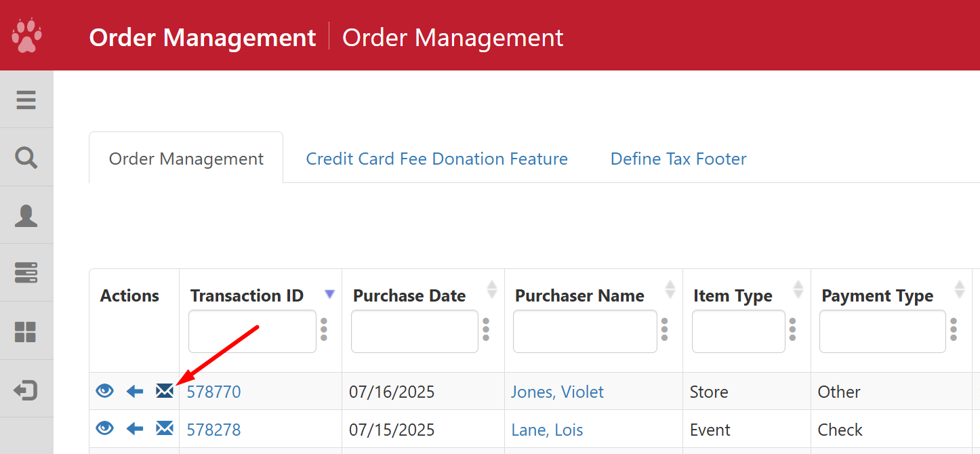Open Credit Card Fee Donation Feature tab
980x454 pixels.
pyautogui.click(x=436, y=159)
